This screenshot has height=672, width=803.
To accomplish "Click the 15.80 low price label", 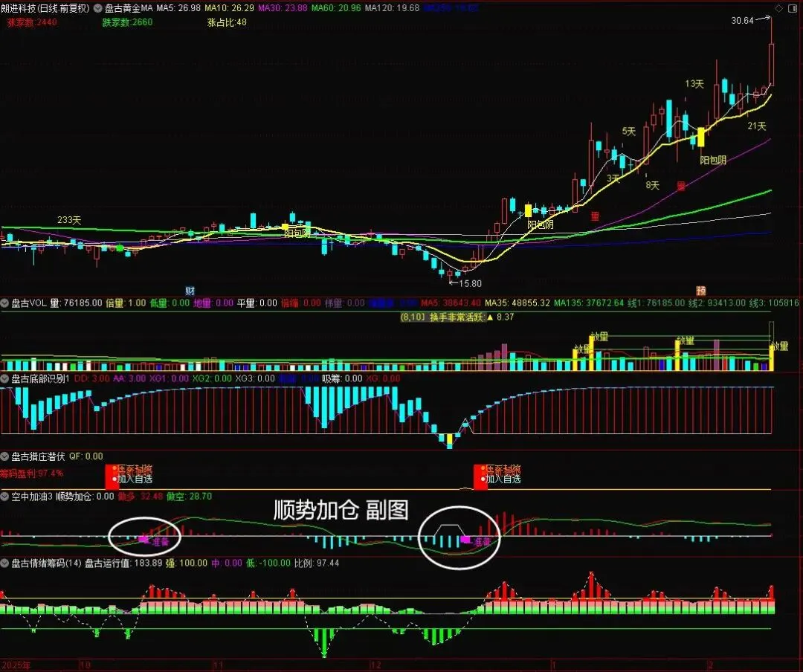I will [x=470, y=283].
